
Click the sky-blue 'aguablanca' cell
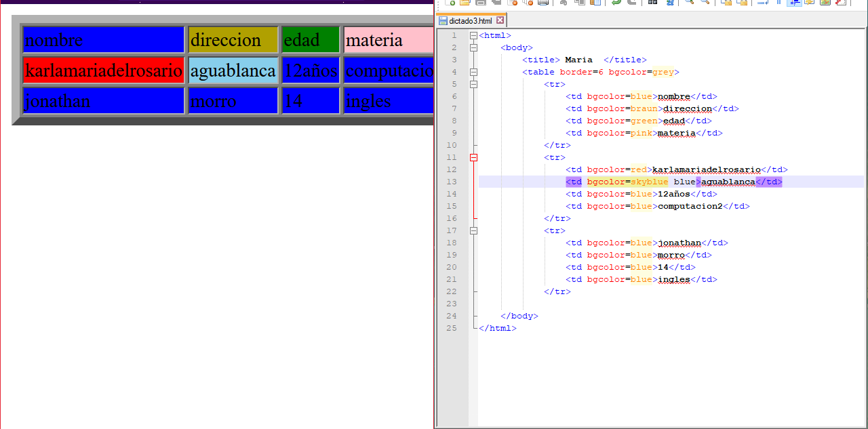point(233,70)
